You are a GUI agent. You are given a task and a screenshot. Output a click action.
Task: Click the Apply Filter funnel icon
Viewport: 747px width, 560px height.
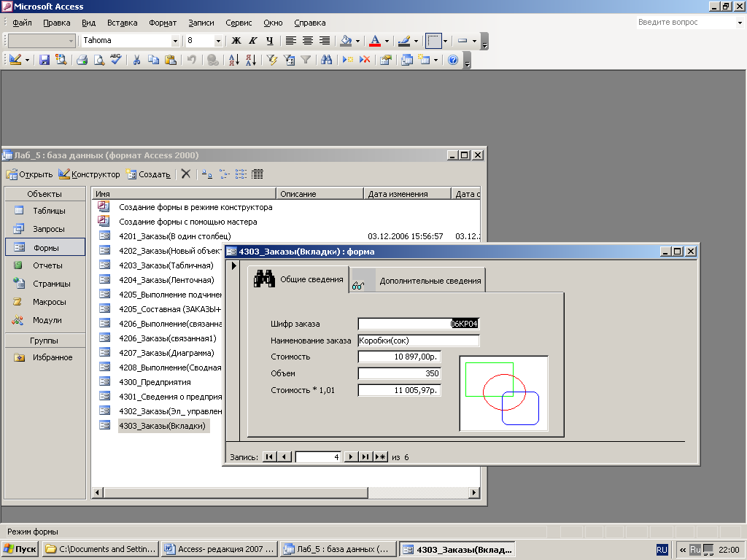click(x=306, y=60)
